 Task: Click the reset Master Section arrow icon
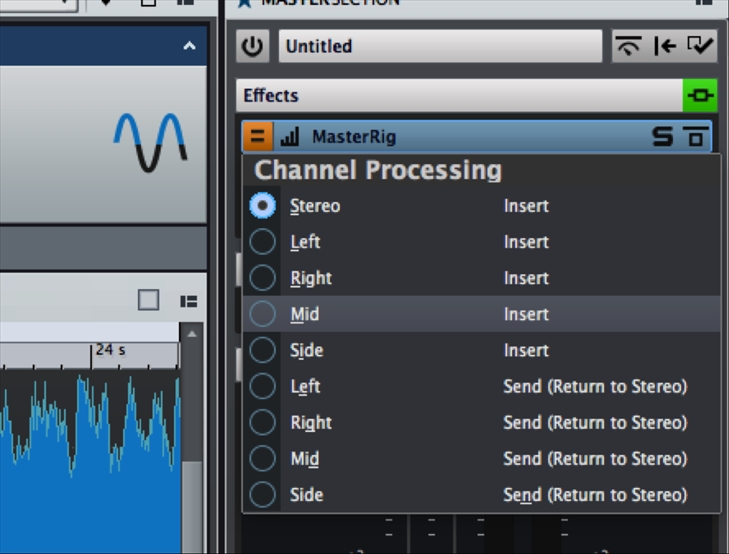tap(665, 46)
